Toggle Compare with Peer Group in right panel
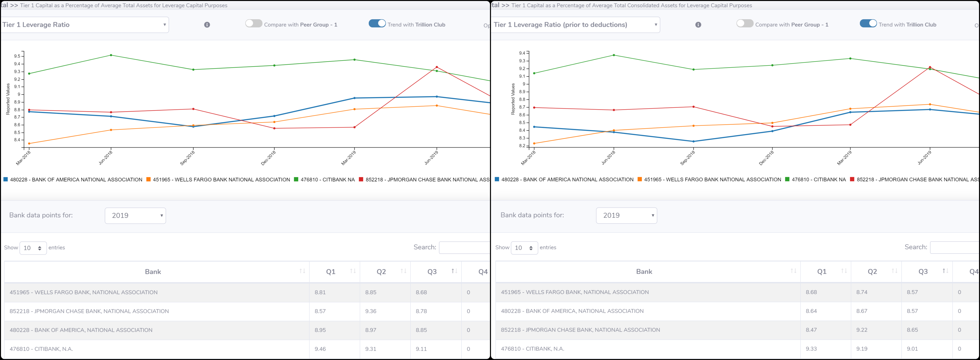Viewport: 980px width, 360px height. point(745,24)
